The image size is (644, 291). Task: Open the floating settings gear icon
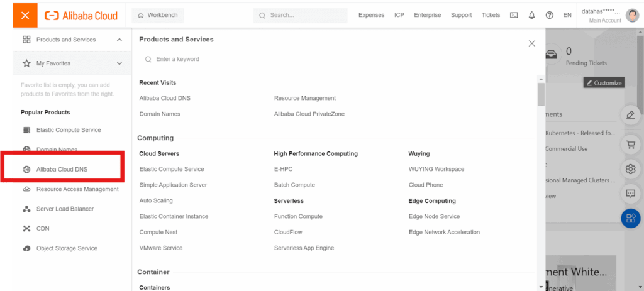coord(630,169)
